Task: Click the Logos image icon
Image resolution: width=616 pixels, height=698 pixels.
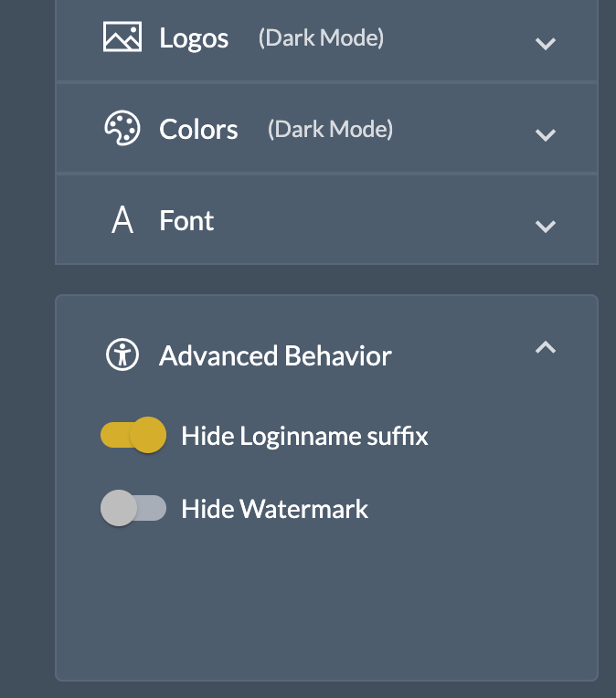Action: 122,37
